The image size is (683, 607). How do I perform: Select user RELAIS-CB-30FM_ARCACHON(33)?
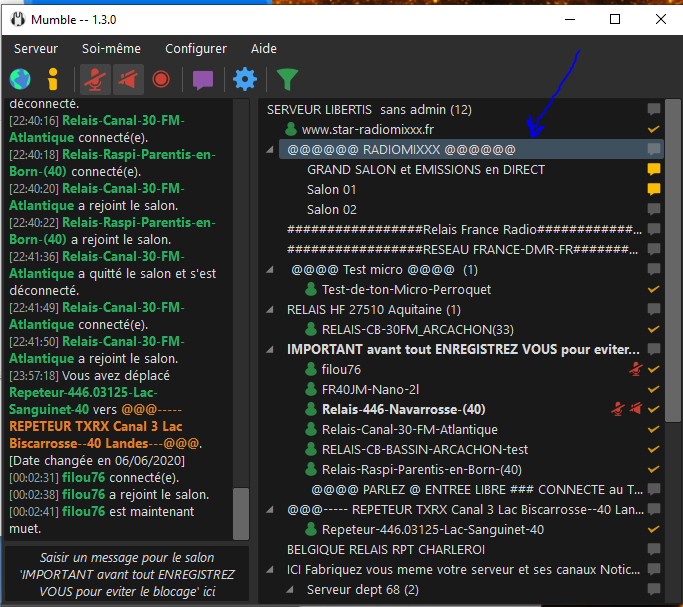pos(417,330)
